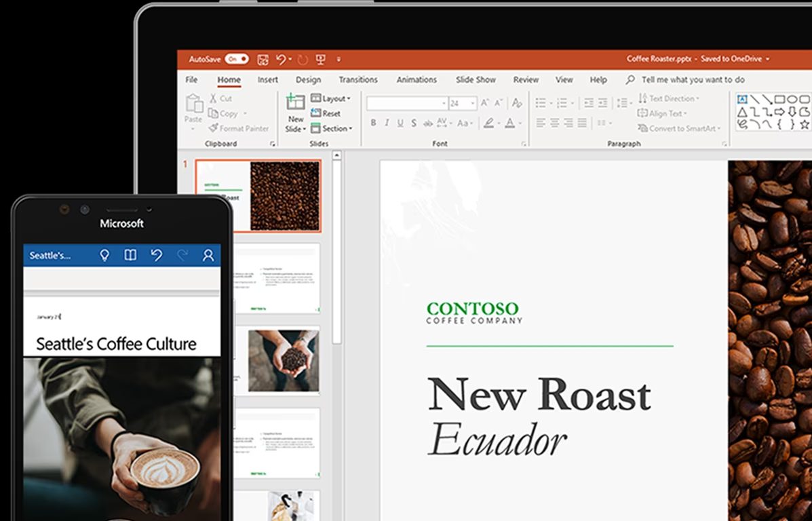The image size is (812, 521).
Task: Apply text Shadow (S) formatting
Action: (413, 123)
